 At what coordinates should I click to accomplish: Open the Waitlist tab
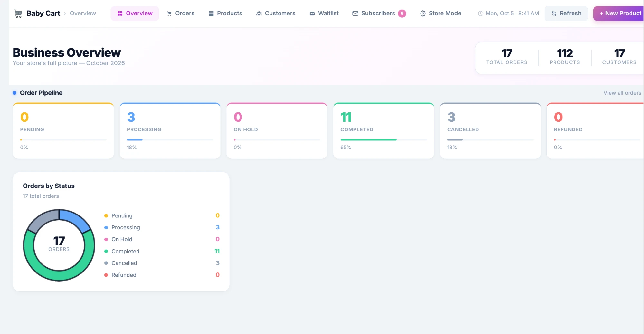point(324,14)
